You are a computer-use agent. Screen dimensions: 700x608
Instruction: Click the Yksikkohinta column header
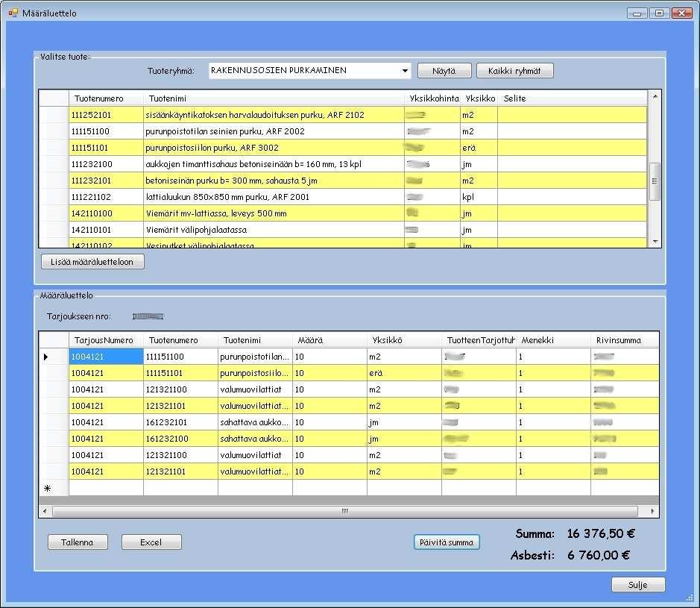tap(432, 98)
